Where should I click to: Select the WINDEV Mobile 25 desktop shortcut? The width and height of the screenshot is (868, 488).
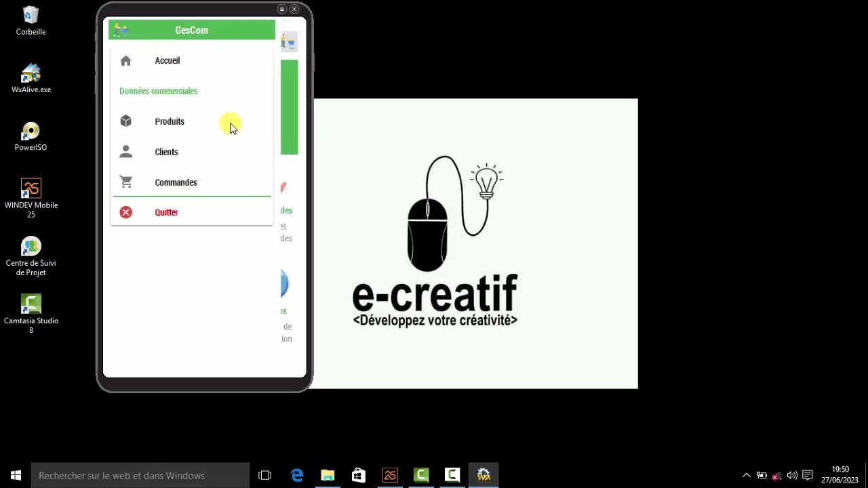[x=31, y=199]
